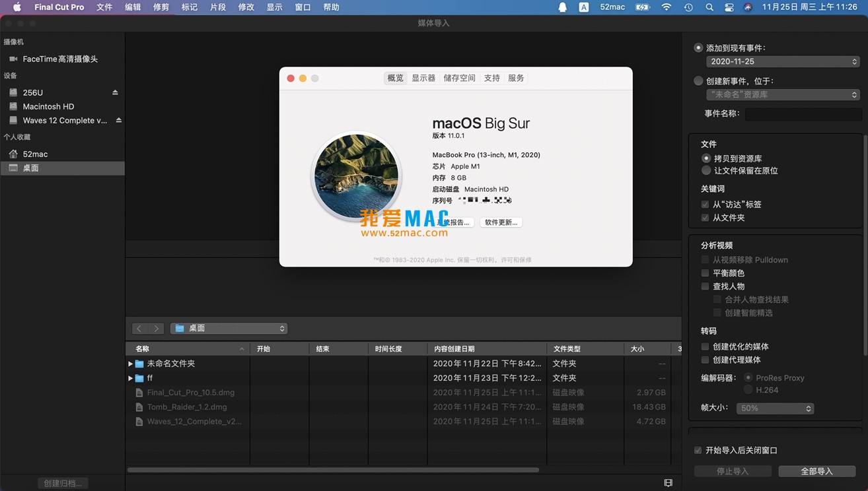Viewport: 868px width, 491px height.
Task: Open the Wi-Fi menu icon
Action: [x=667, y=7]
